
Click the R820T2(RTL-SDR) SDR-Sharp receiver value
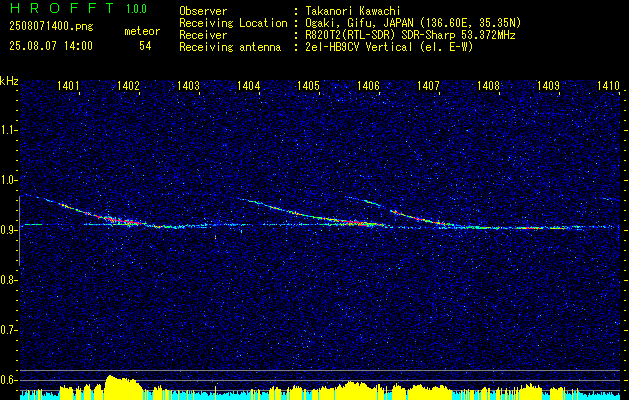(410, 35)
